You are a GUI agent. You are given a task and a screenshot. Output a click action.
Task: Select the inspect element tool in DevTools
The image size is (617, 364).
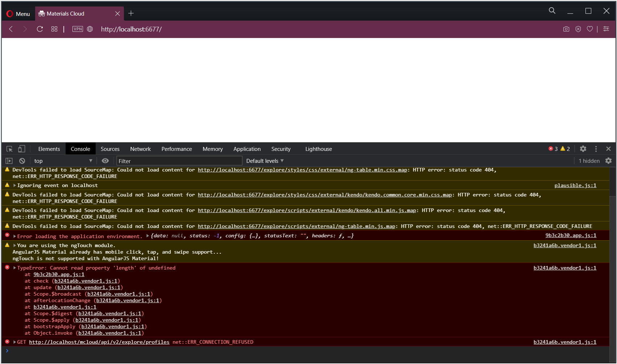[x=9, y=149]
